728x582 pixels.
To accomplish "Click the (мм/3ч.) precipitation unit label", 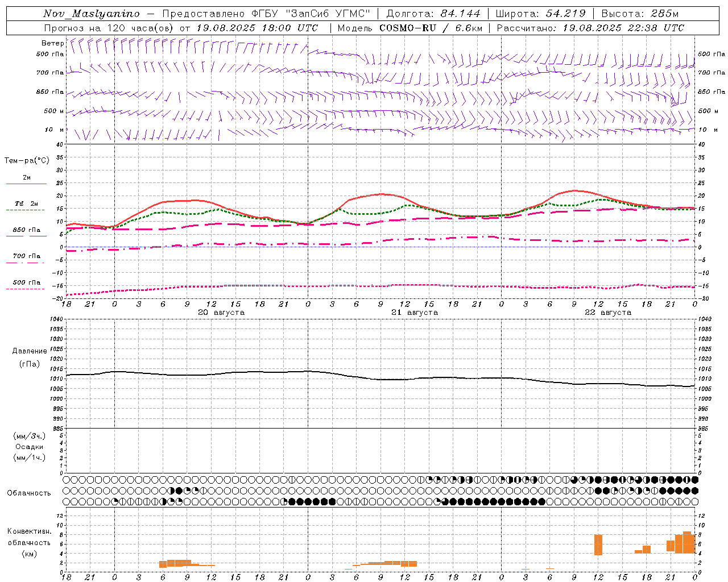I will point(30,436).
